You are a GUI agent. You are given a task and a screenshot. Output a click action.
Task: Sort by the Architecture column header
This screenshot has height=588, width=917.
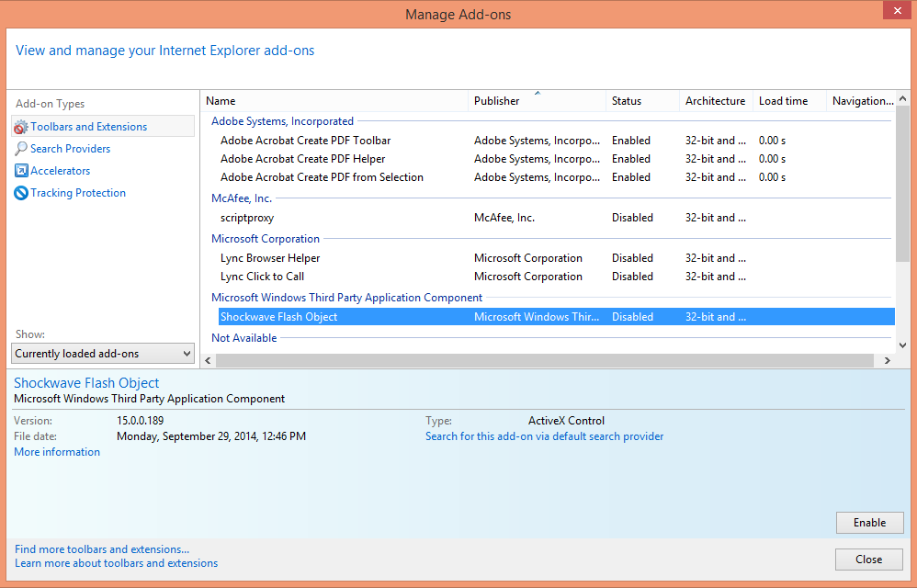716,100
